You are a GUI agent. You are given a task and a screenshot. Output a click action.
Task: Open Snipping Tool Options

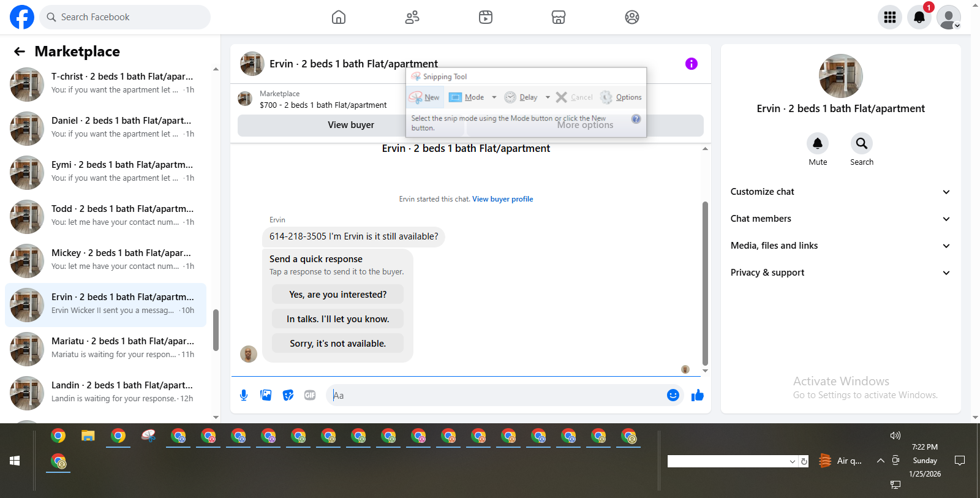(621, 97)
